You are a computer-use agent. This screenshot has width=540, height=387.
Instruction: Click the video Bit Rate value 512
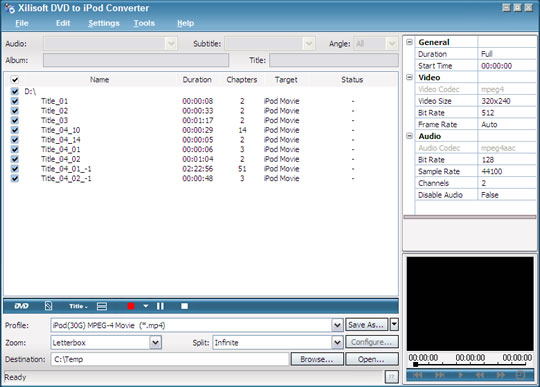tap(488, 113)
